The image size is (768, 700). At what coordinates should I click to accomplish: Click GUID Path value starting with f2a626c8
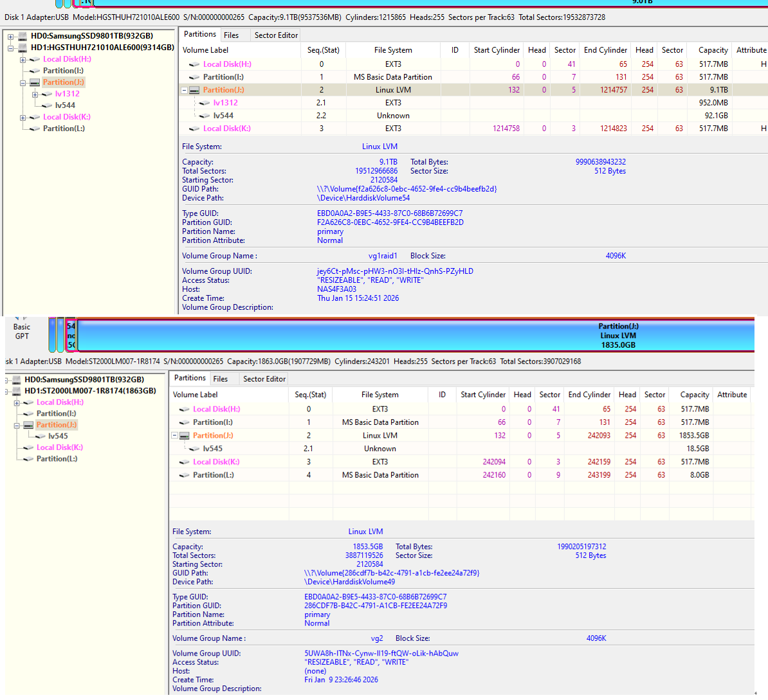(x=407, y=189)
